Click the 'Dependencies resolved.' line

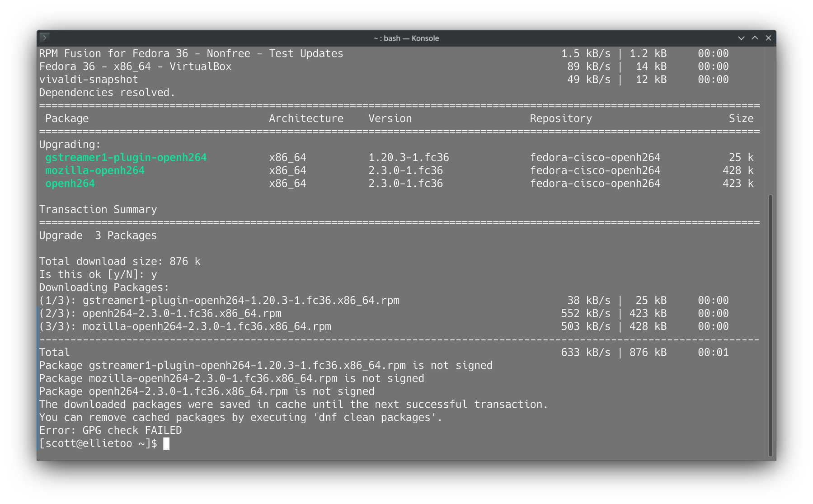(x=107, y=93)
